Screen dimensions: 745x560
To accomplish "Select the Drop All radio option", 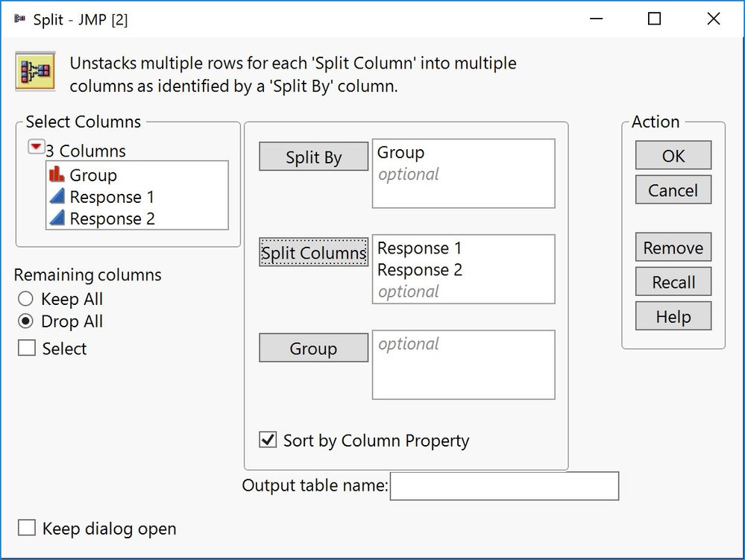I will (26, 321).
